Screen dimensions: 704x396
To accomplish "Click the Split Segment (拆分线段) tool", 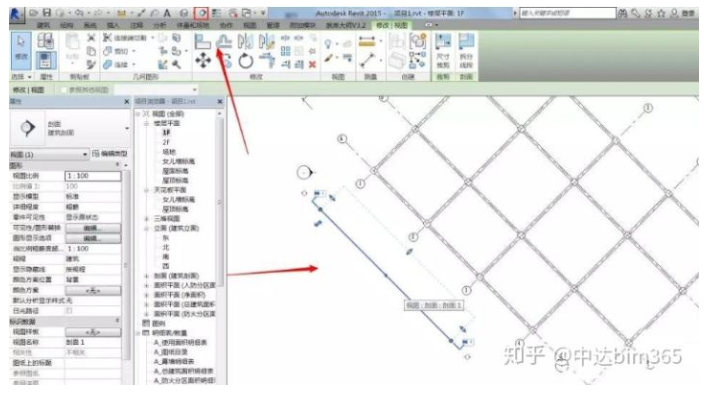I will click(466, 51).
